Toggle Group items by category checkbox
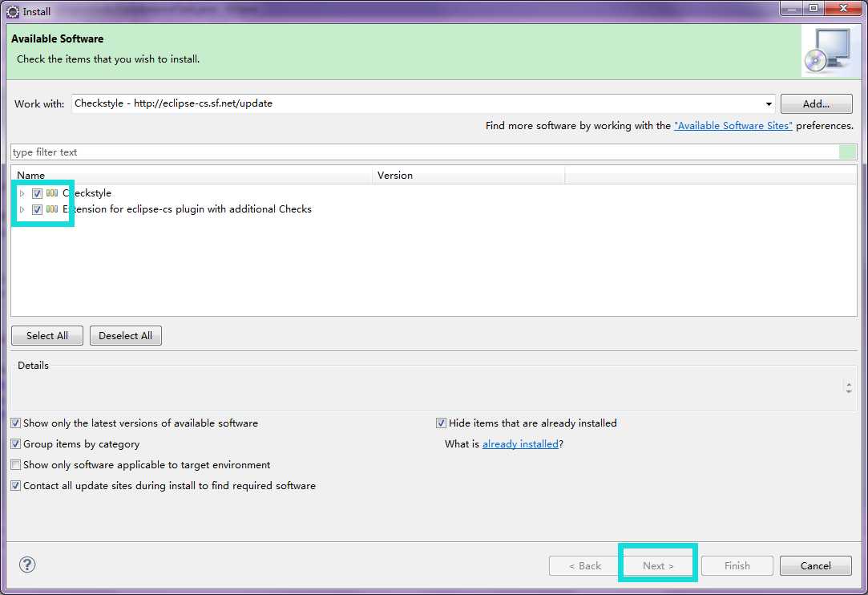Viewport: 868px width, 595px height. pos(15,443)
